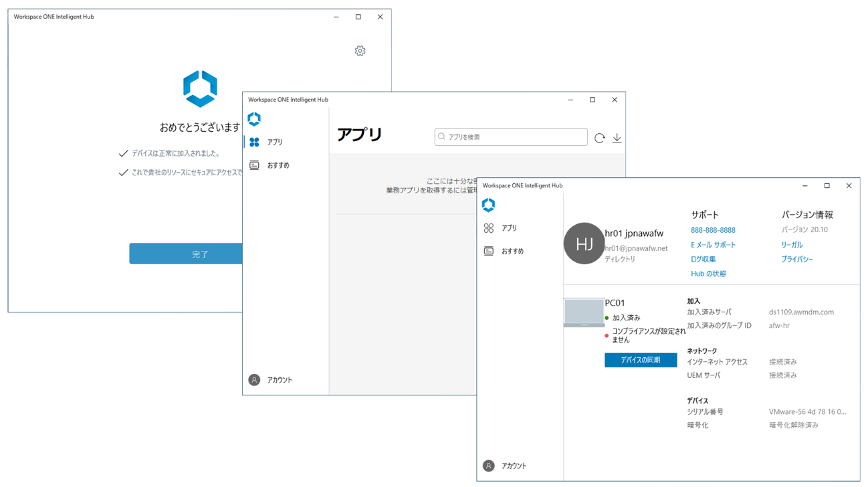The image size is (868, 487).
Task: Click the large Hub logo in the congratulations window
Action: pyautogui.click(x=200, y=89)
